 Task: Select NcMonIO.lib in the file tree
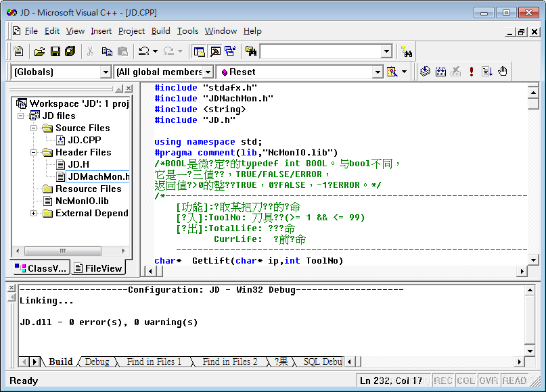82,201
